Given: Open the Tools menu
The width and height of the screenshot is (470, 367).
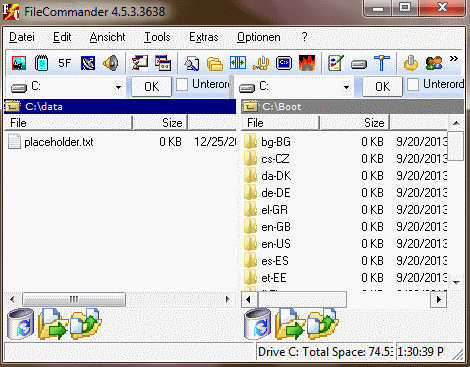Looking at the screenshot, I should tap(157, 37).
